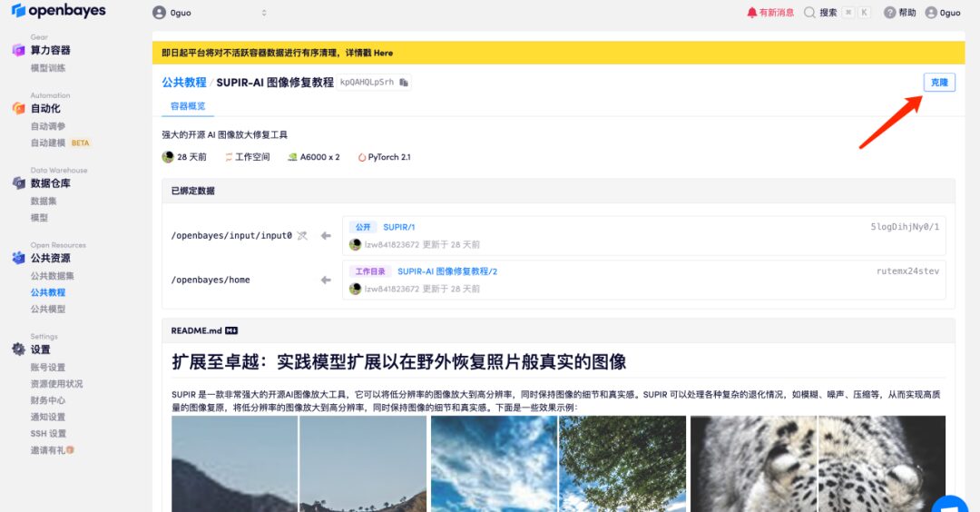980x512 pixels.
Task: Copy the tutorial ID kpQAHQLpSrh with copy icon
Action: tap(404, 83)
